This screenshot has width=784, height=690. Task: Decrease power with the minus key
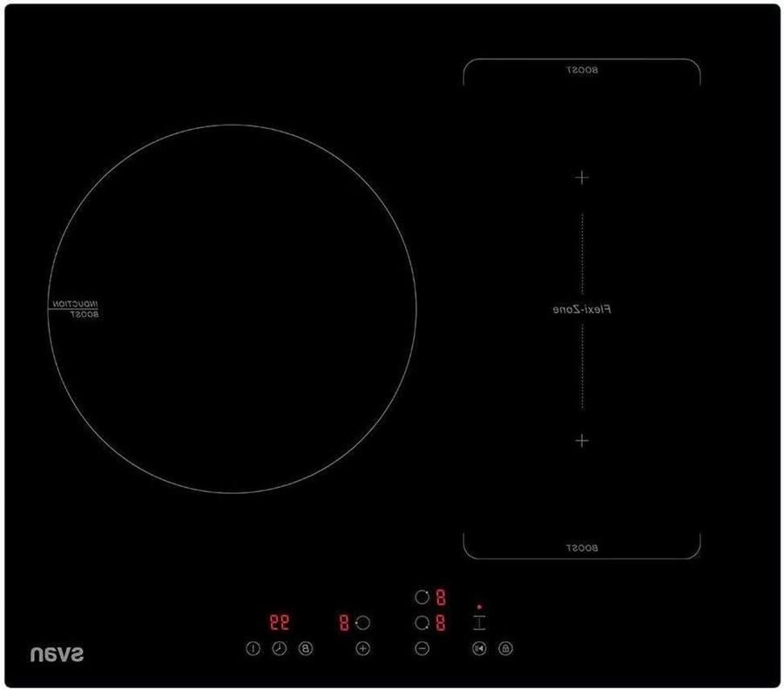tap(422, 648)
